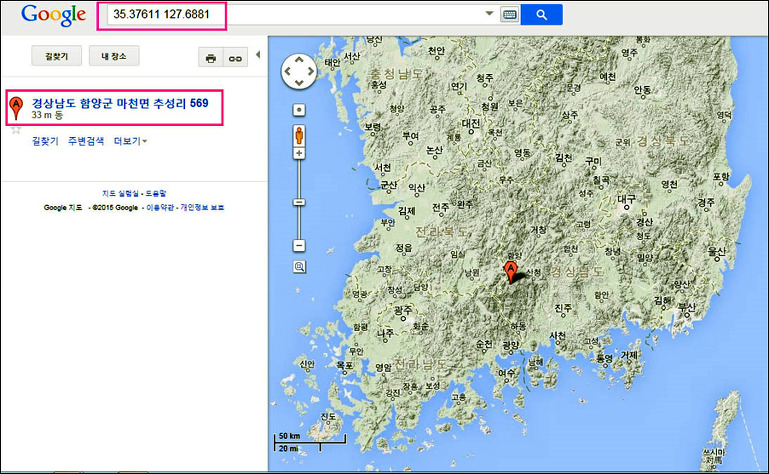The width and height of the screenshot is (769, 474).
Task: Click the blue search magnifier button
Action: point(541,15)
